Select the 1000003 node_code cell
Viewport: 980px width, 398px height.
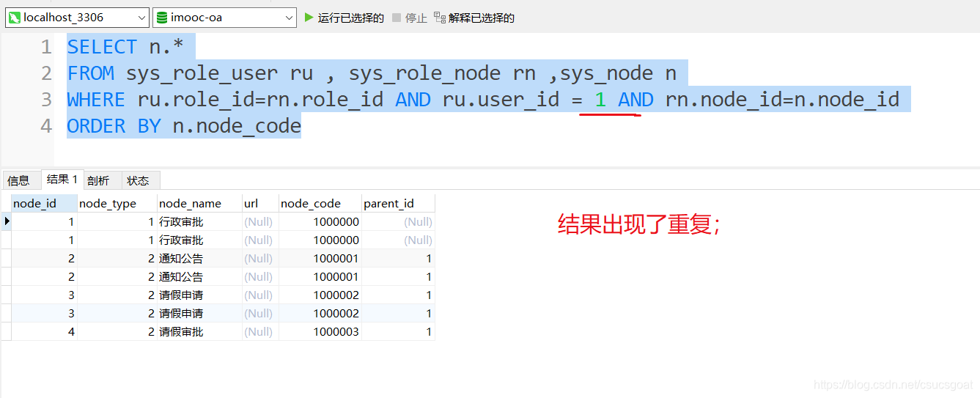320,331
